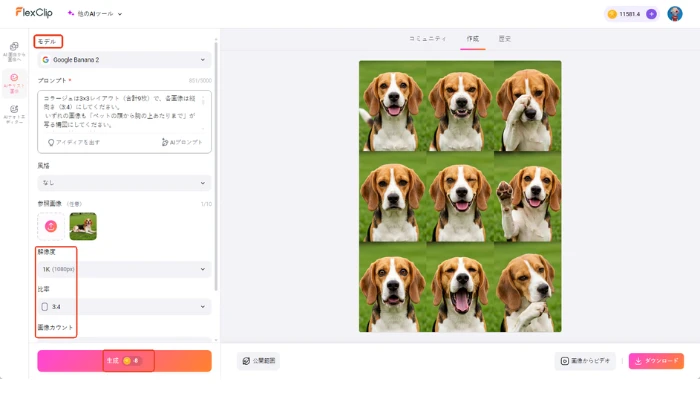Open the user profile avatar
The width and height of the screenshot is (700, 400).
click(x=675, y=14)
